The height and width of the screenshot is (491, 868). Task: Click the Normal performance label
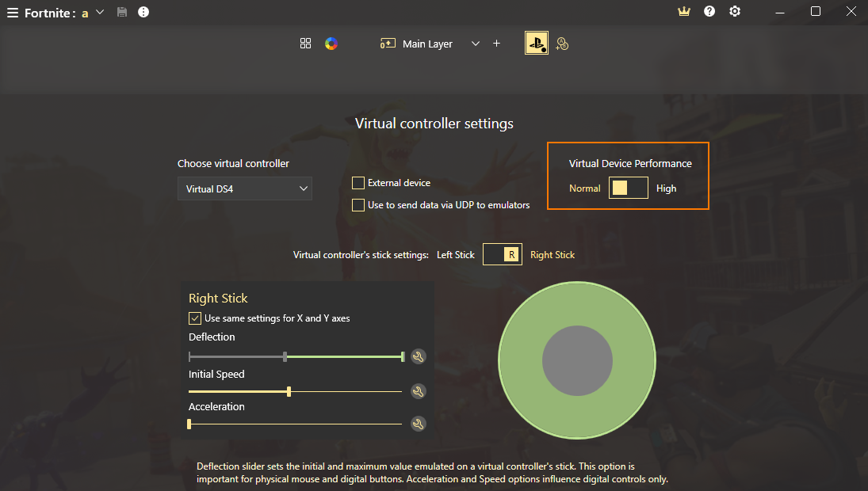click(584, 188)
